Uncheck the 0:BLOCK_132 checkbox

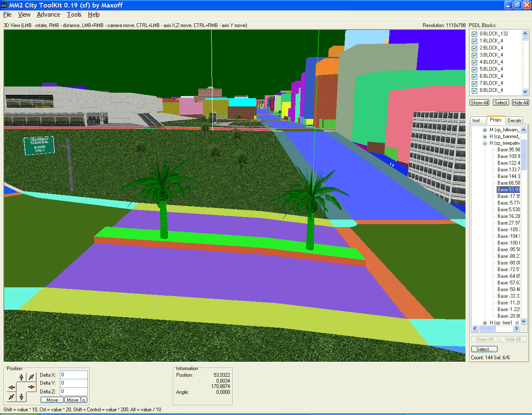(474, 34)
